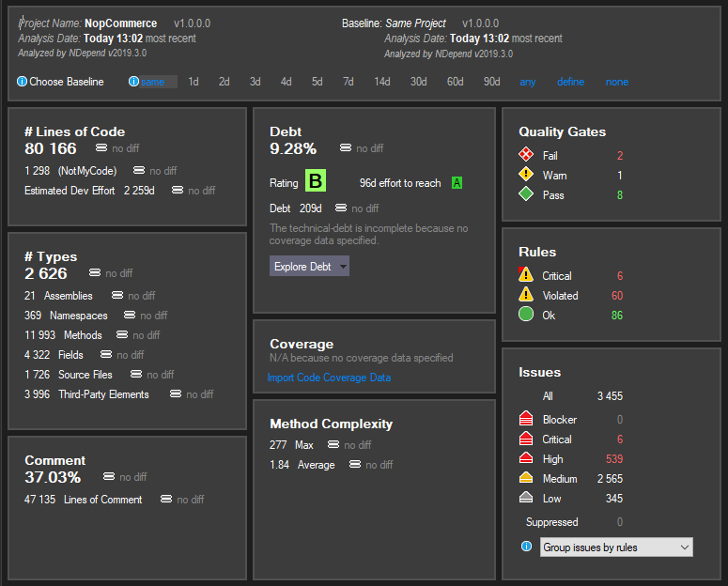Screen dimensions: 728x586
Task: Click the same baseline link
Action: coord(153,83)
